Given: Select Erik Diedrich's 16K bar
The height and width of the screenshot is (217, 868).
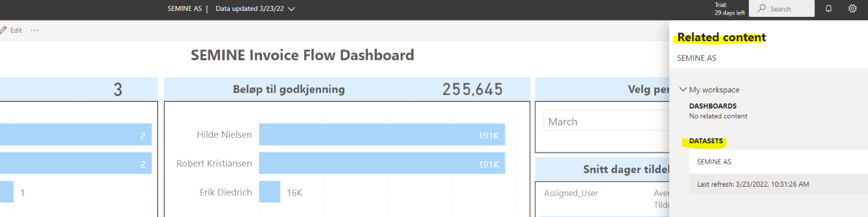Looking at the screenshot, I should tap(270, 192).
